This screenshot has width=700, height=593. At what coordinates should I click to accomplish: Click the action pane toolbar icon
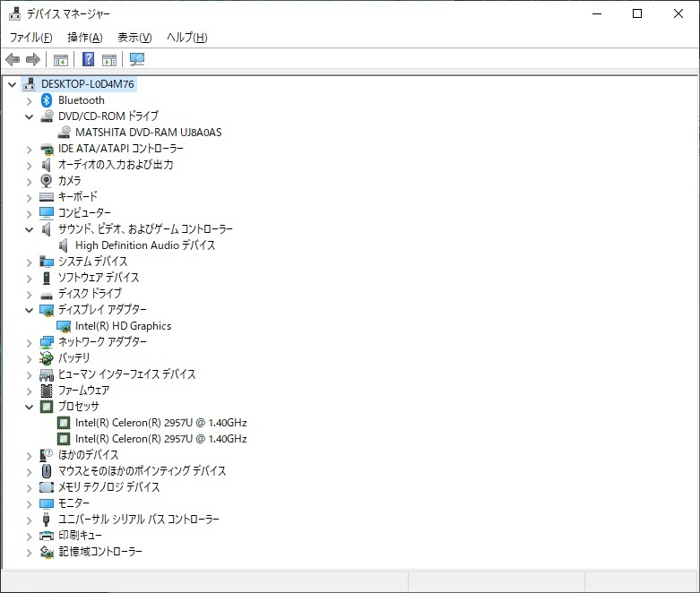[109, 59]
